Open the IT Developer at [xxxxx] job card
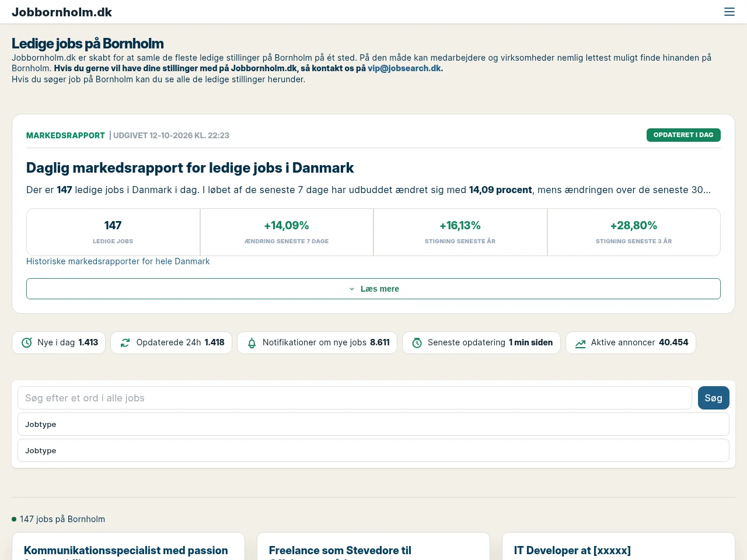The image size is (747, 560). point(619,547)
